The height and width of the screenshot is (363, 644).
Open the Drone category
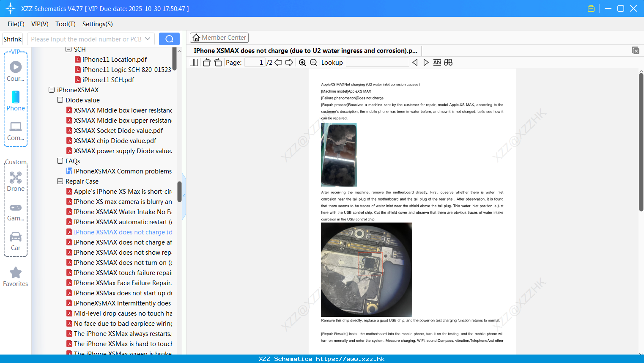coord(16,181)
